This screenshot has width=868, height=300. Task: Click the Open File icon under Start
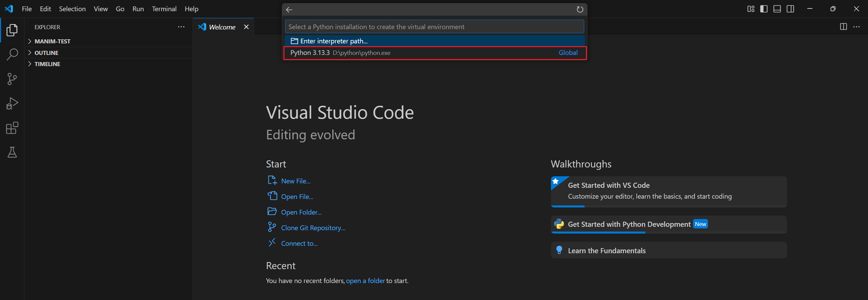(272, 196)
